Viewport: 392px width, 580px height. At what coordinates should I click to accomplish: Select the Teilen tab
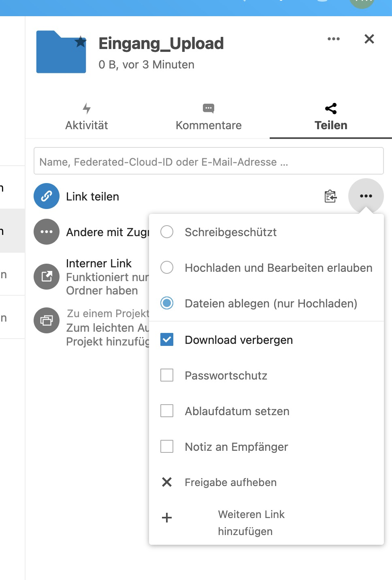(331, 117)
